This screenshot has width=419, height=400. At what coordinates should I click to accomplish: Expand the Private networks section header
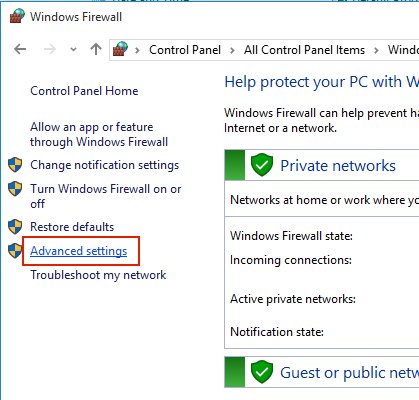tap(322, 165)
